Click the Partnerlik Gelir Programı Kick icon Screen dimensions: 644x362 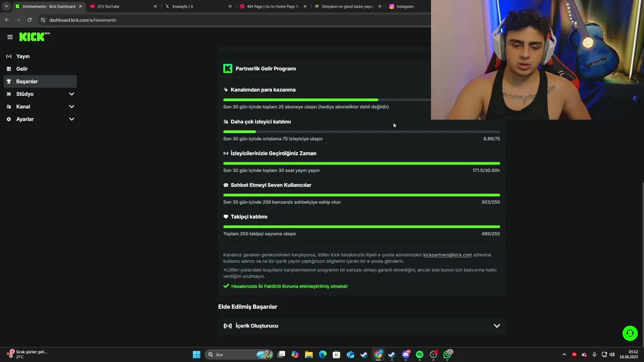pos(227,68)
